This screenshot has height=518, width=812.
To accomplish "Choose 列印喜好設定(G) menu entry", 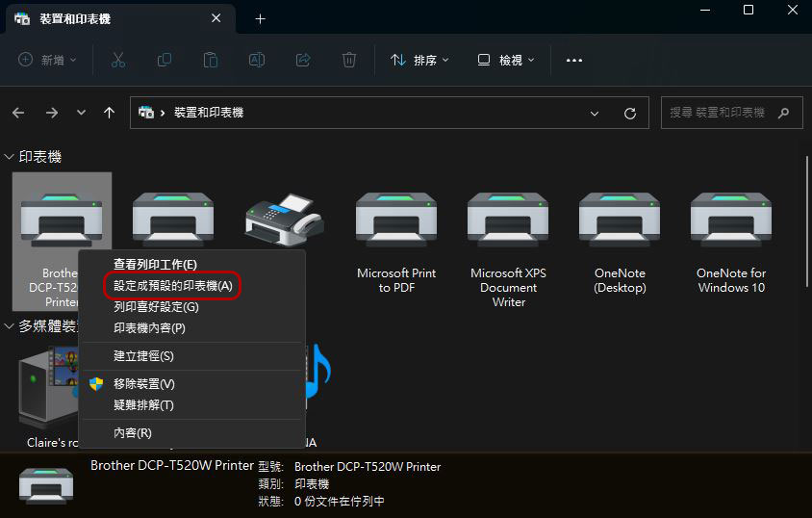I will (x=191, y=307).
